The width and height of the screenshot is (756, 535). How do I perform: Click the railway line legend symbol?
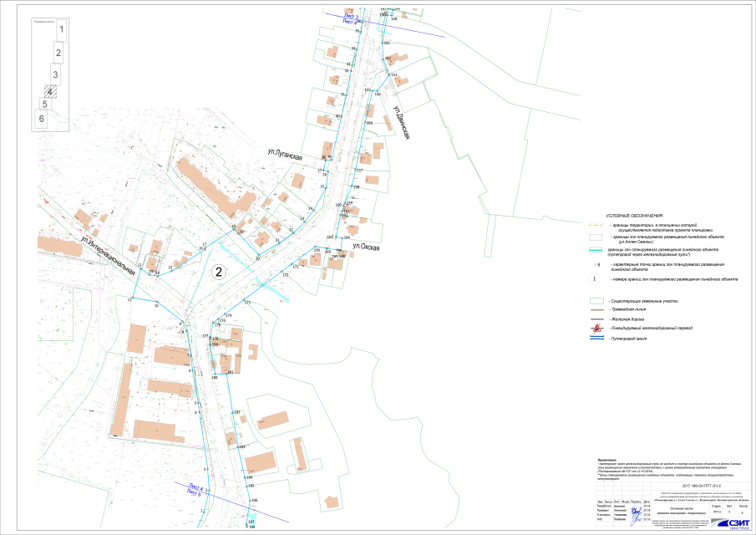pos(596,319)
